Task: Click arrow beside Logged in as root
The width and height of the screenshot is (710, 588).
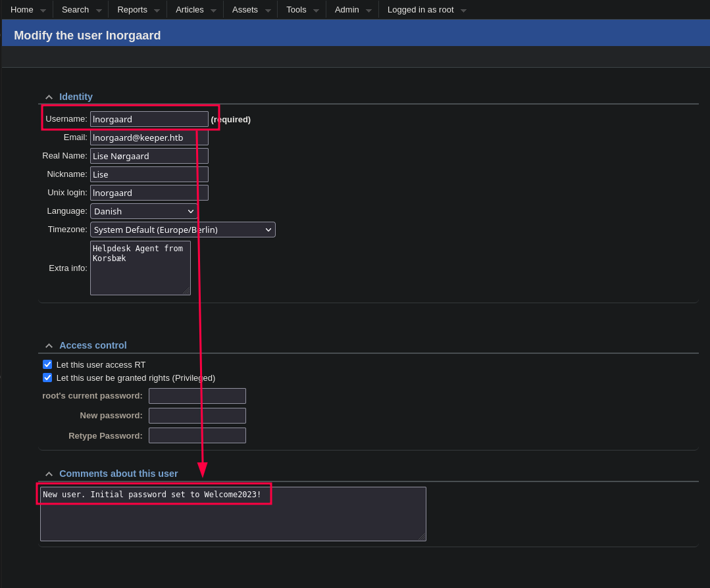Action: tap(463, 11)
